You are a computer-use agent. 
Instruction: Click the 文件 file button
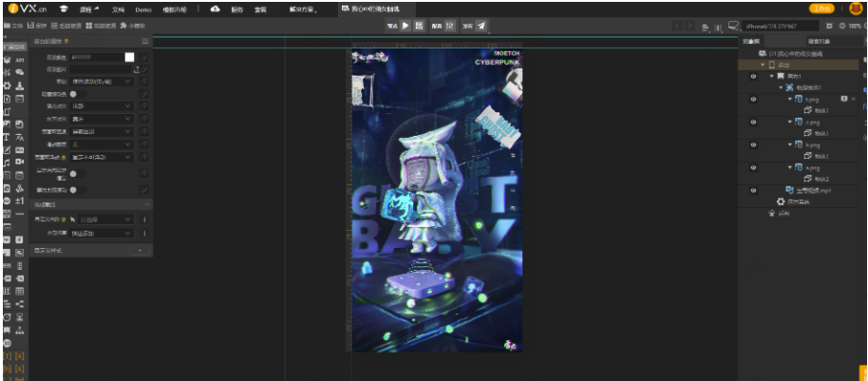pyautogui.click(x=13, y=26)
